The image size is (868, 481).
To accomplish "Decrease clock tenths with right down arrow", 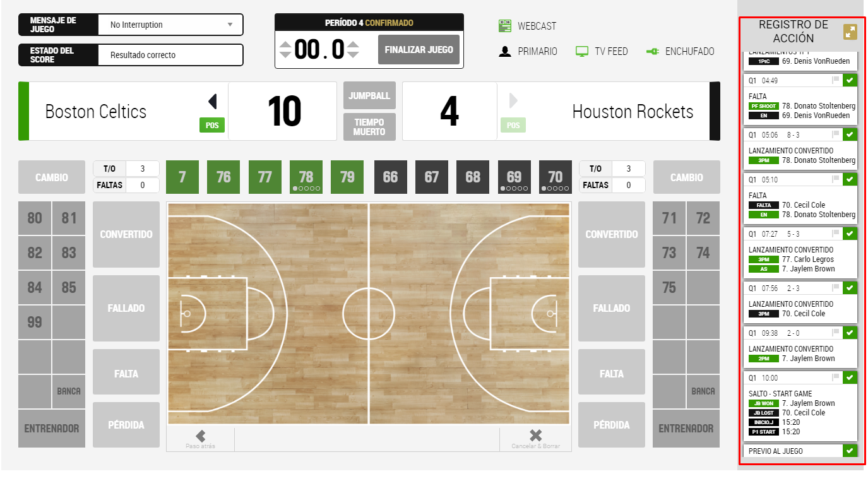I will [x=353, y=54].
